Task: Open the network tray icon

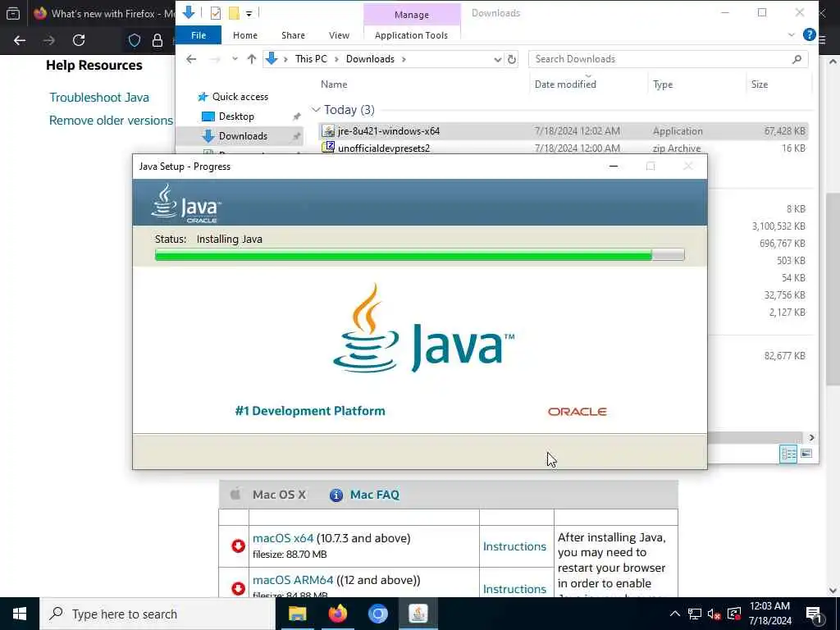Action: tap(694, 614)
